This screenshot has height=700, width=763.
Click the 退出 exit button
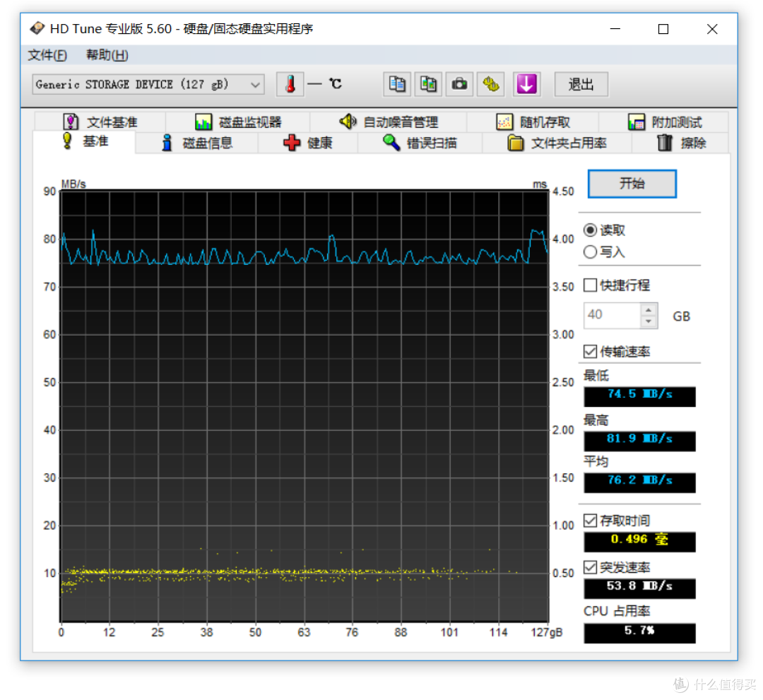click(x=581, y=85)
